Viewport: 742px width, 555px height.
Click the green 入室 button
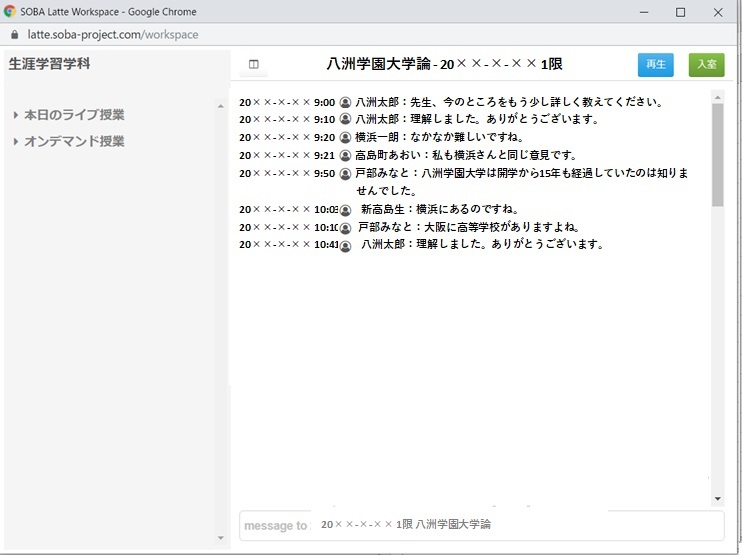pyautogui.click(x=707, y=64)
